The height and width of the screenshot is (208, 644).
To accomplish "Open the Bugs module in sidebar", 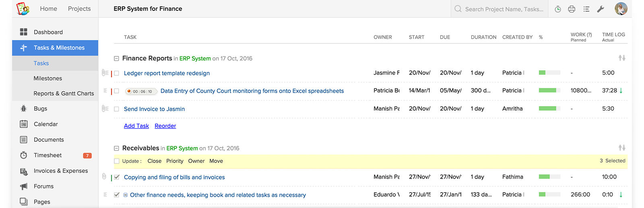I will click(x=40, y=108).
